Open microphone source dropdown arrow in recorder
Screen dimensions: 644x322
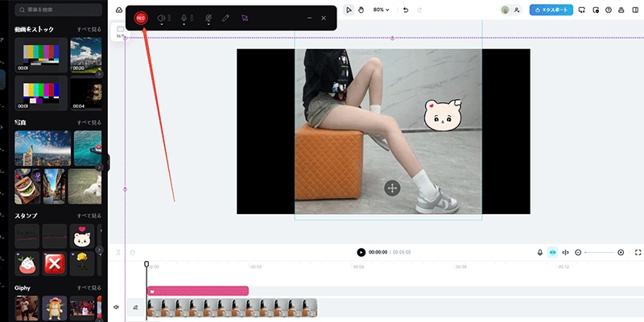pyautogui.click(x=184, y=24)
